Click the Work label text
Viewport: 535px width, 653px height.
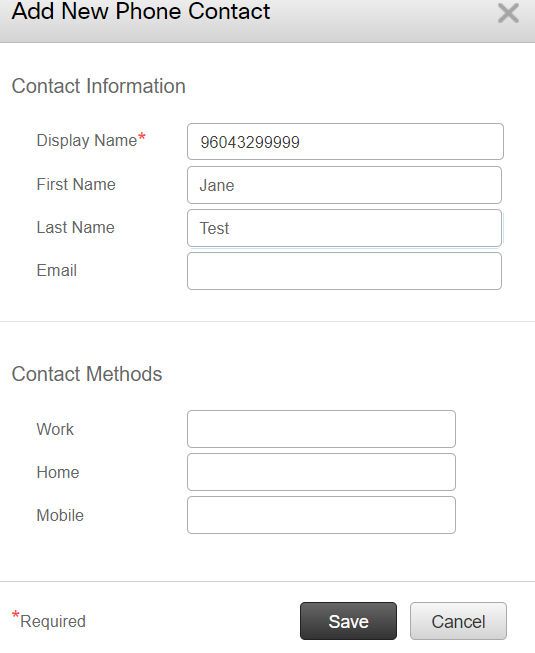55,429
